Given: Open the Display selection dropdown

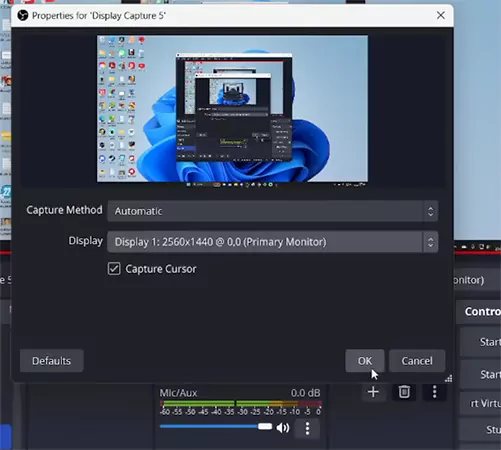Looking at the screenshot, I should click(273, 242).
